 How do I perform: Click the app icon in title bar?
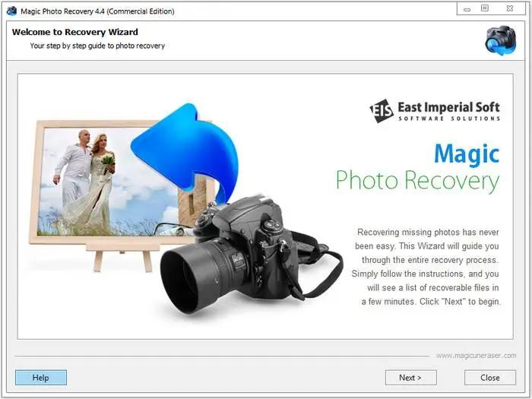click(x=11, y=11)
